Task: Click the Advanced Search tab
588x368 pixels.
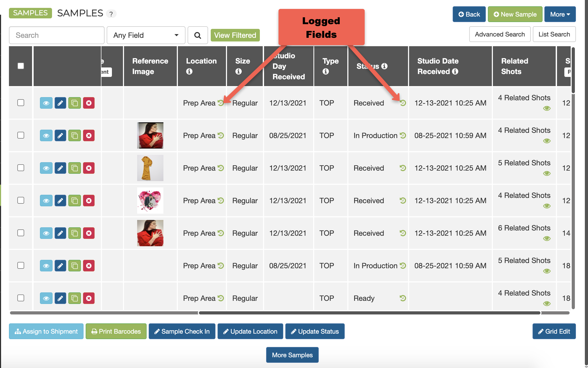Action: coord(500,34)
